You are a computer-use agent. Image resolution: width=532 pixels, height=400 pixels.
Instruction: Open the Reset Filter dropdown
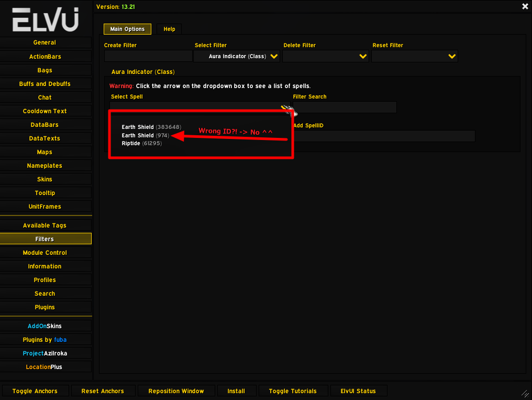pos(414,56)
